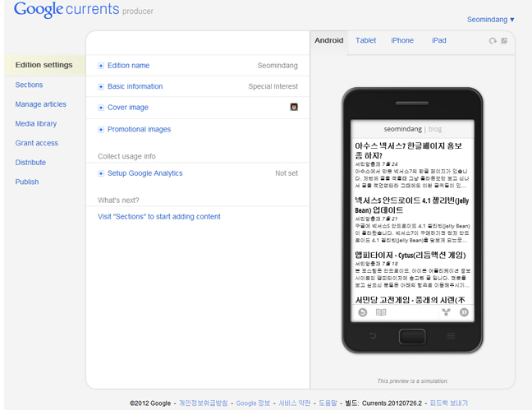The image size is (532, 410).
Task: Tap the 넥서스S 안드로이드 4.1 article headline
Action: pos(412,205)
